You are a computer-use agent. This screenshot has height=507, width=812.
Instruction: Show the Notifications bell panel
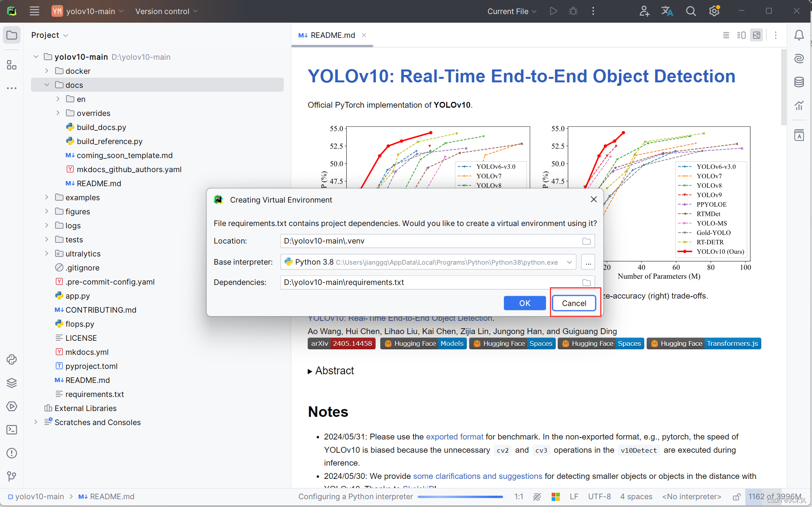799,35
